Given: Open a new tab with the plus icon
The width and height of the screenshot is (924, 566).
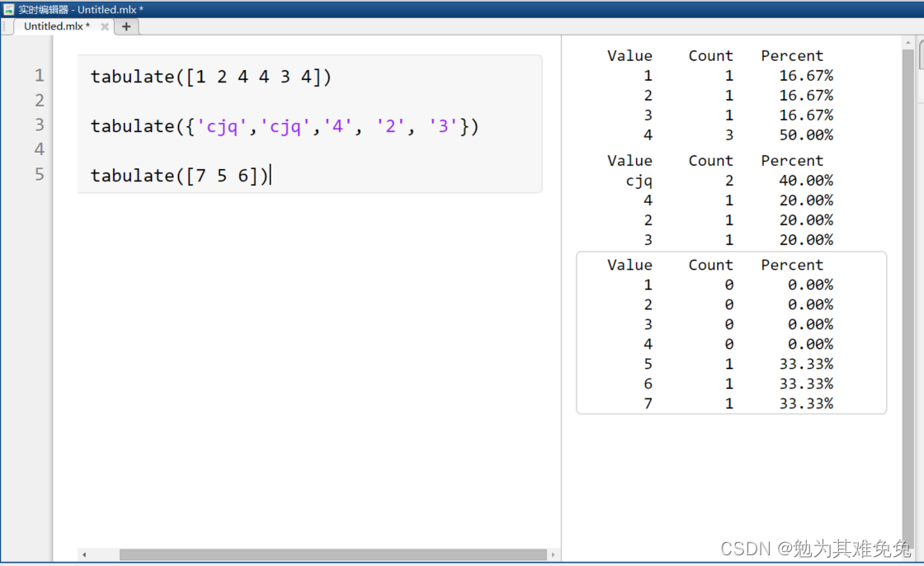Looking at the screenshot, I should (x=126, y=26).
